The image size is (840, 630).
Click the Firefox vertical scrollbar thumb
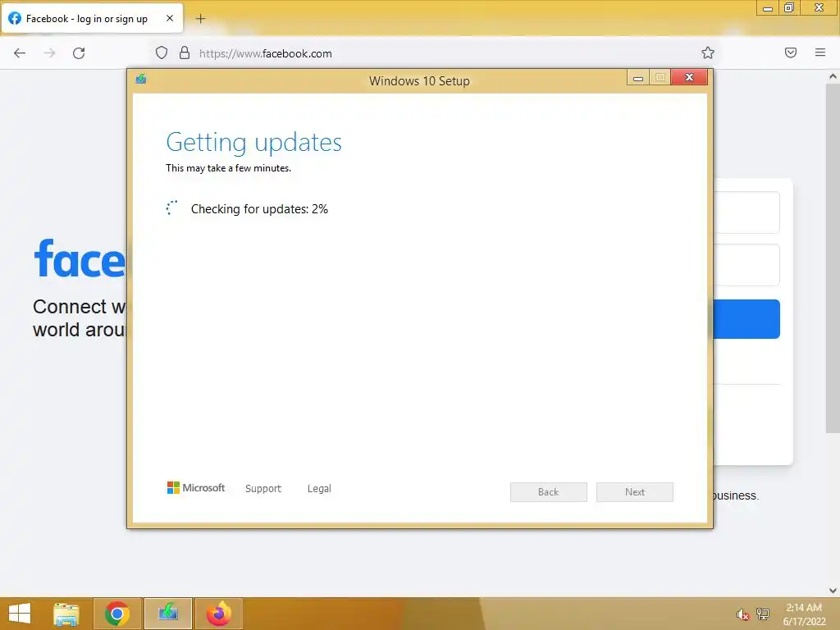(x=833, y=258)
